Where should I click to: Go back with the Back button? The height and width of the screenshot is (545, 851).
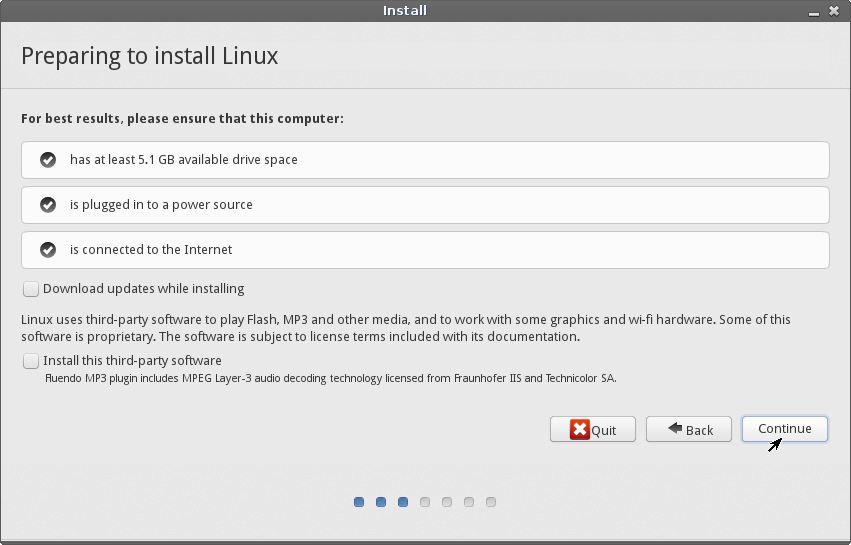coord(689,429)
